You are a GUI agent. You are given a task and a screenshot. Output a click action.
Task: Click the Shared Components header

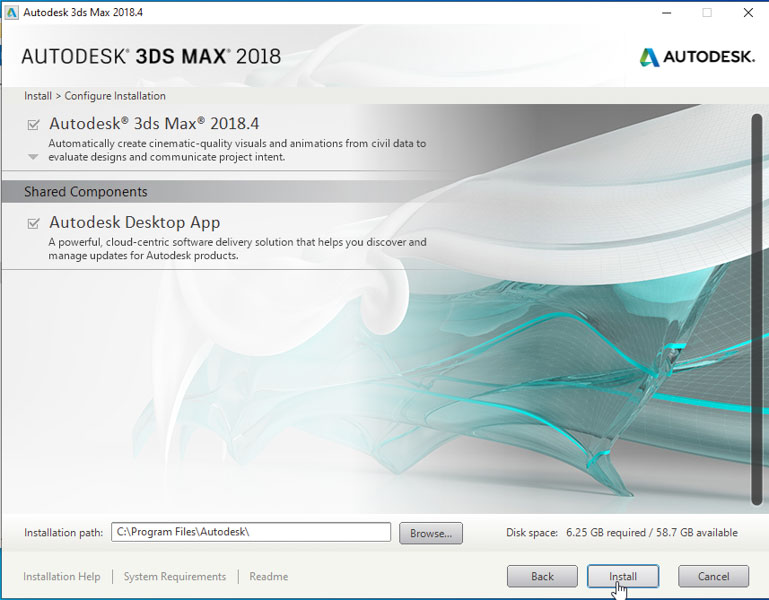86,191
